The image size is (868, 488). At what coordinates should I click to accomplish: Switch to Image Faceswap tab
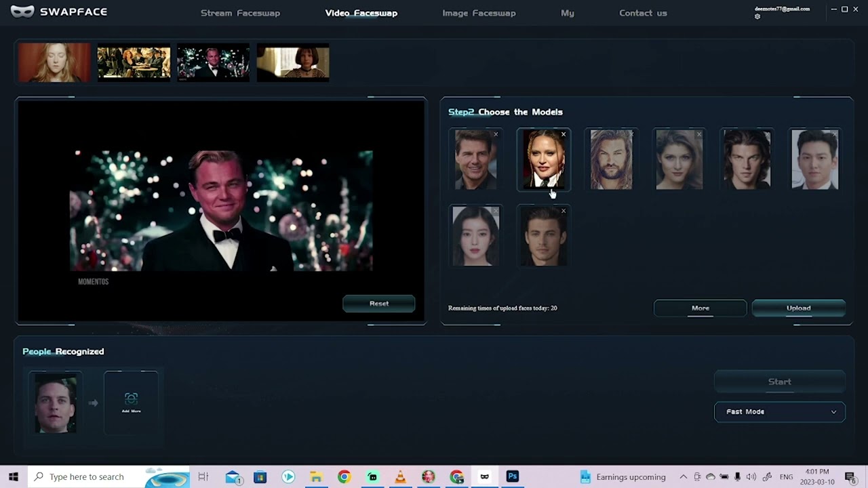(x=479, y=13)
